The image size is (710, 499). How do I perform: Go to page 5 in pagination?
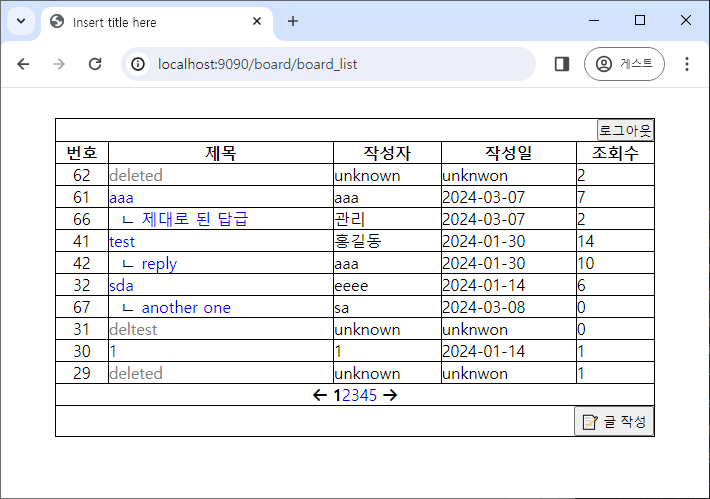pyautogui.click(x=372, y=396)
